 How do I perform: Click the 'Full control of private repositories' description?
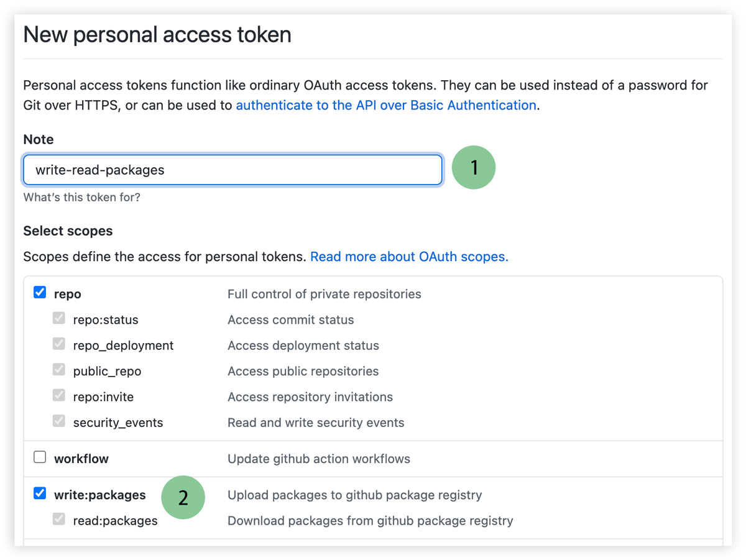(x=324, y=294)
